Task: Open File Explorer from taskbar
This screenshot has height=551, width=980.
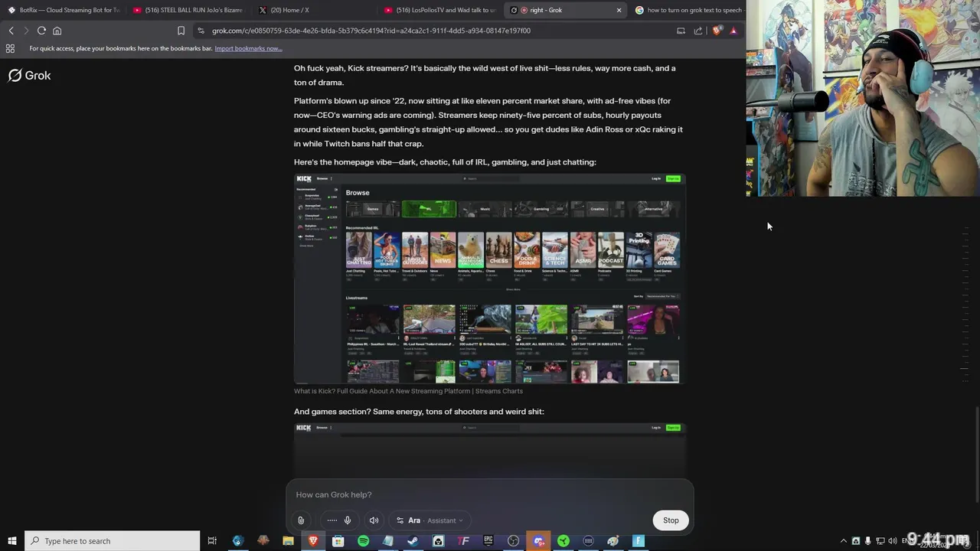Action: pos(288,541)
